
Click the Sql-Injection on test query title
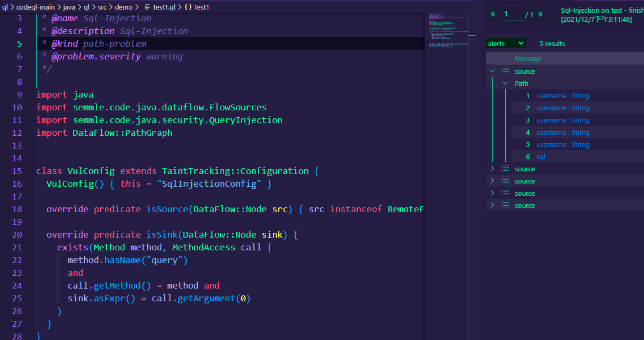pyautogui.click(x=602, y=11)
